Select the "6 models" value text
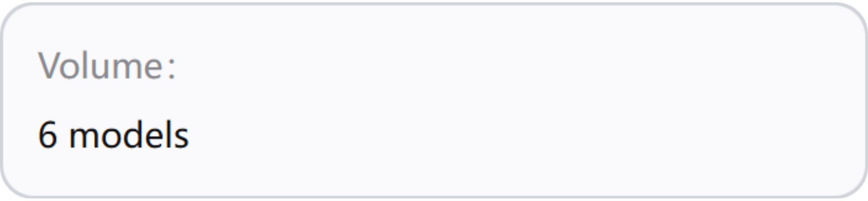The height and width of the screenshot is (201, 868). coord(113,135)
